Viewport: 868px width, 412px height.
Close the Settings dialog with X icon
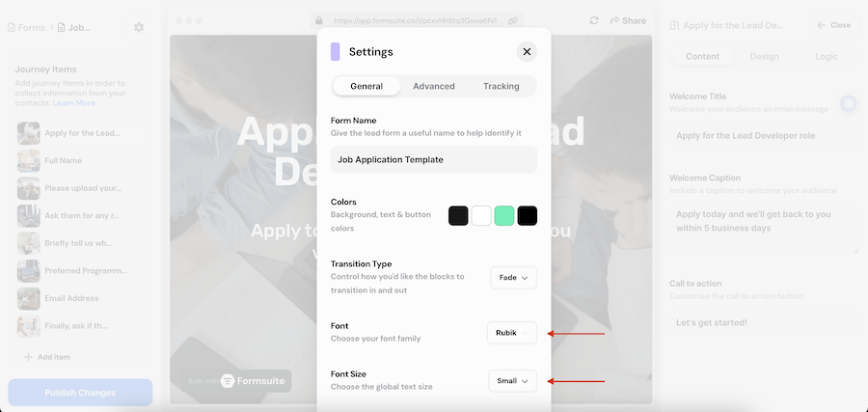point(527,52)
